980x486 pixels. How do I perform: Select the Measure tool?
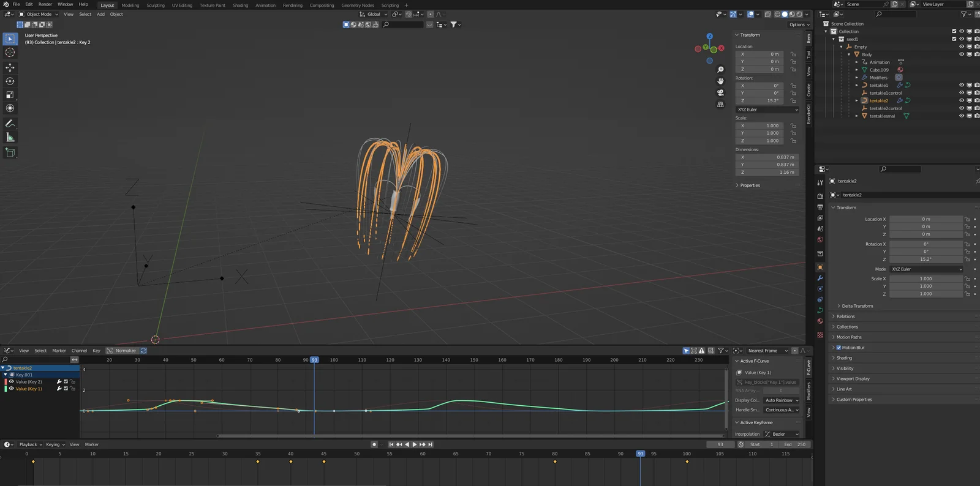(10, 138)
